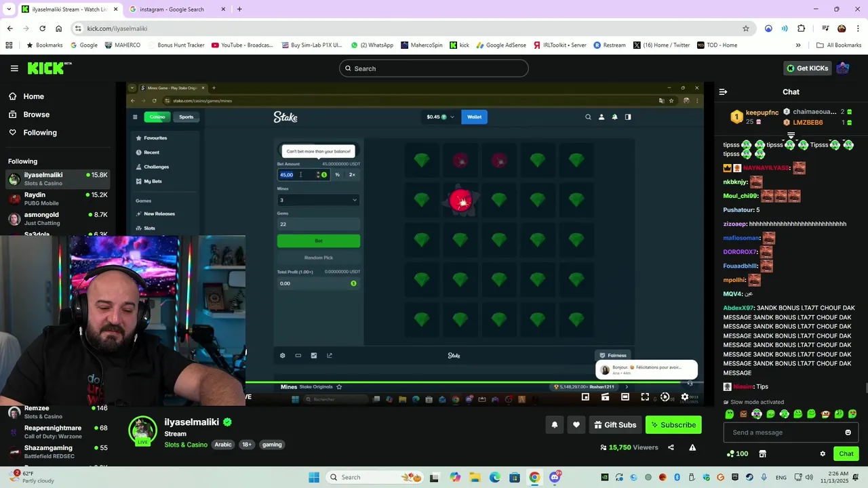Open the Mines count dropdown in stream
Screen dimensions: 868x488
tap(317, 200)
